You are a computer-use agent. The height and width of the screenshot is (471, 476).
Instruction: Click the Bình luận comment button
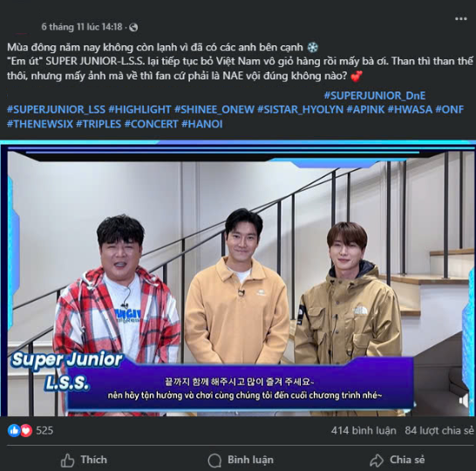[241, 460]
